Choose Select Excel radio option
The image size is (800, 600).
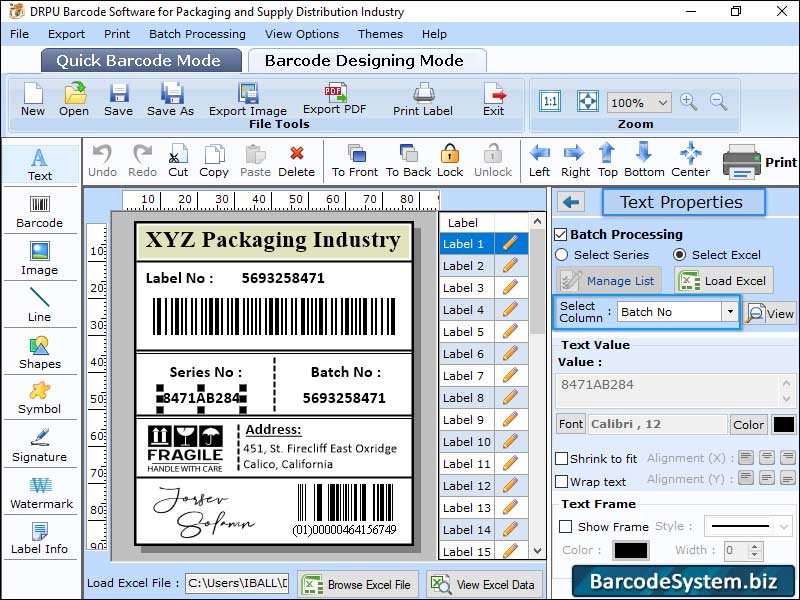pos(680,255)
